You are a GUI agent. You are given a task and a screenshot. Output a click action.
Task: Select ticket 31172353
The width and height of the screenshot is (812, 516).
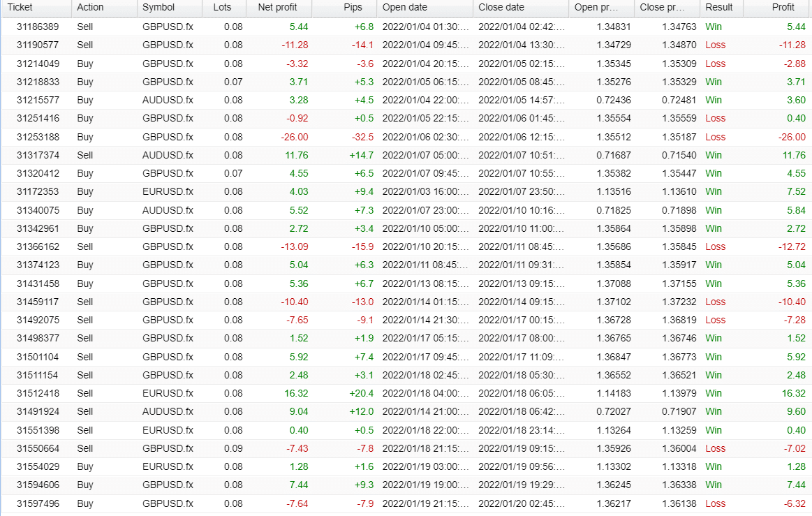tap(38, 192)
